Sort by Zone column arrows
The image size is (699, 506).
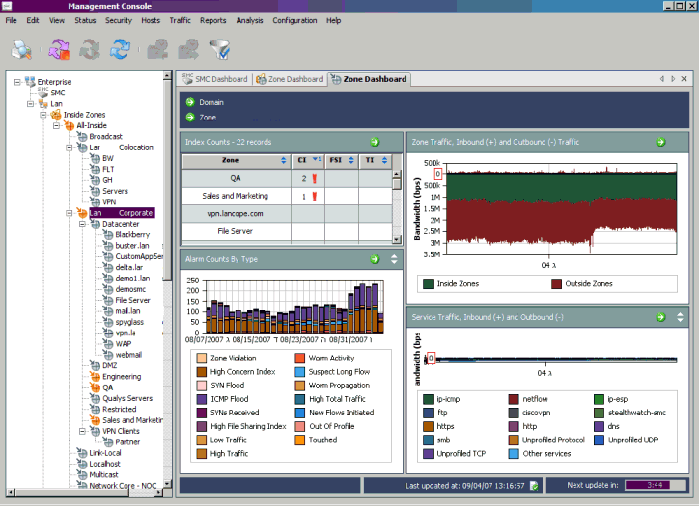pyautogui.click(x=284, y=160)
